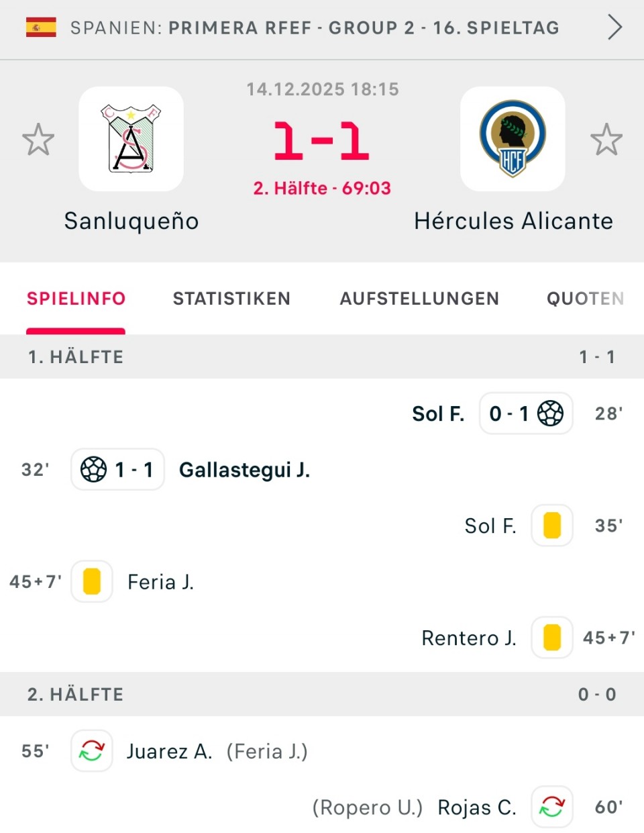Open the Sanluqueño club crest
644x833 pixels.
click(131, 139)
